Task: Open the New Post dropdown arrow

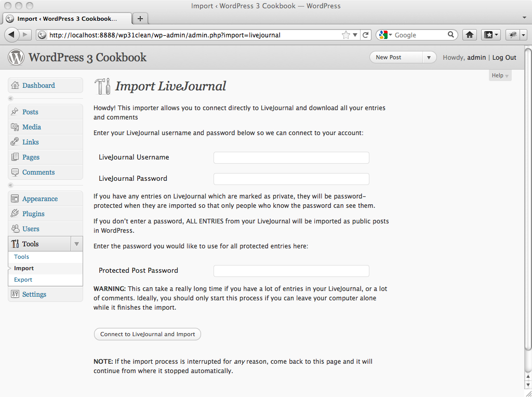Action: [x=429, y=57]
